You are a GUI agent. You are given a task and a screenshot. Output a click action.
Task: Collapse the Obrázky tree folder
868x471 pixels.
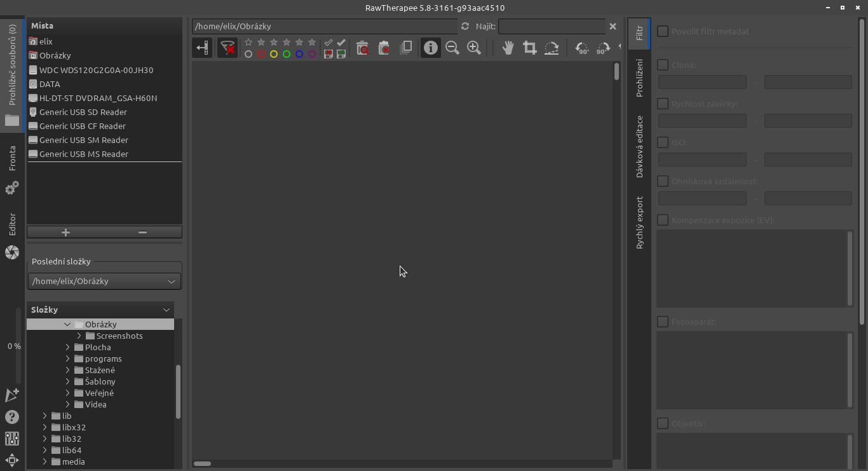pyautogui.click(x=67, y=324)
